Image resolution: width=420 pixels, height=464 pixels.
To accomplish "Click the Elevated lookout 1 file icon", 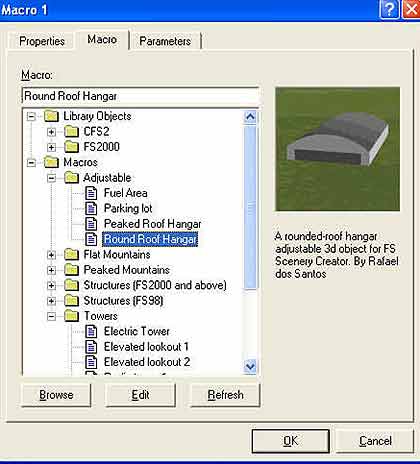I will pyautogui.click(x=91, y=347).
